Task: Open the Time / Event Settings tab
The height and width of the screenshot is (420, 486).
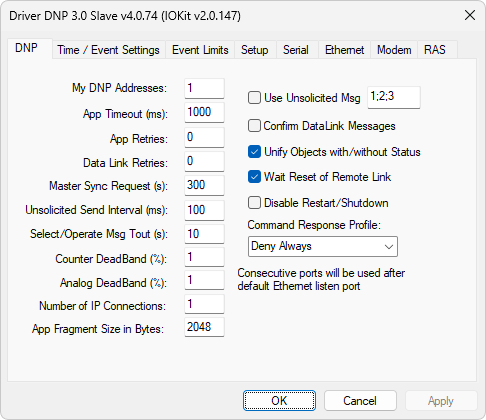Action: click(x=109, y=50)
